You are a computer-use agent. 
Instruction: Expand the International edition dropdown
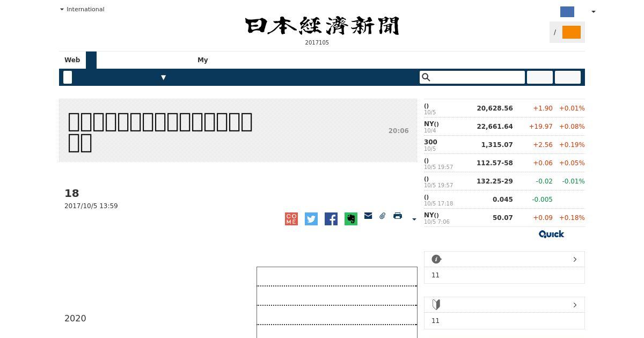(x=82, y=9)
